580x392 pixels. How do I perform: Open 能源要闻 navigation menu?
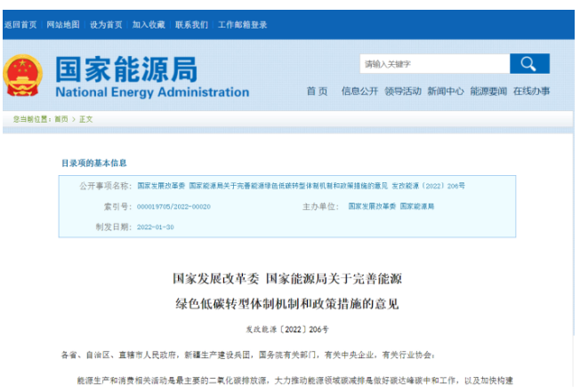488,92
